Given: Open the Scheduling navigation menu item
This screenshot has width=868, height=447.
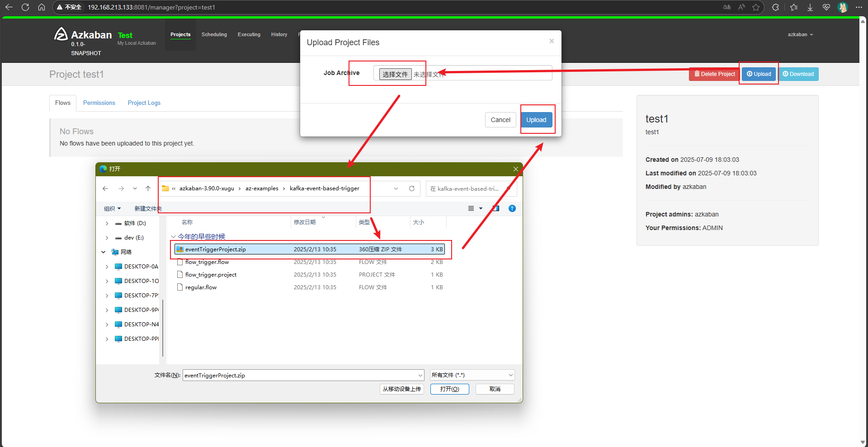Looking at the screenshot, I should click(x=214, y=34).
